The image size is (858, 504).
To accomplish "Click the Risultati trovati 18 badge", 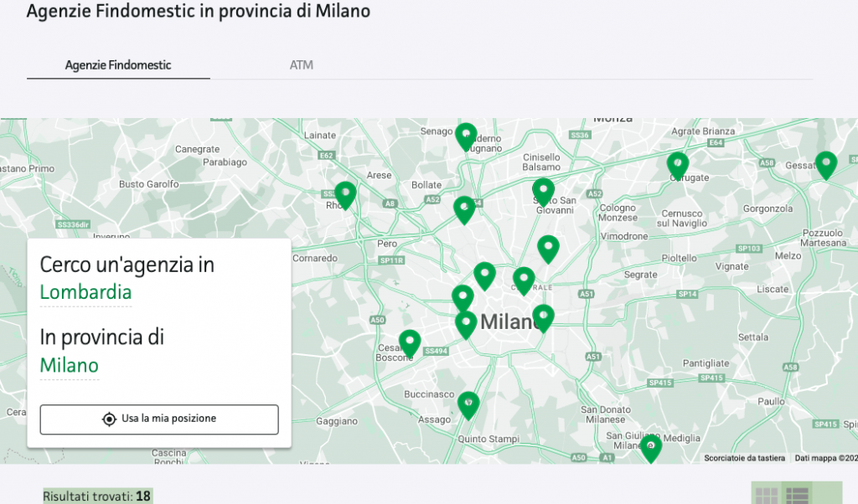I will (96, 495).
